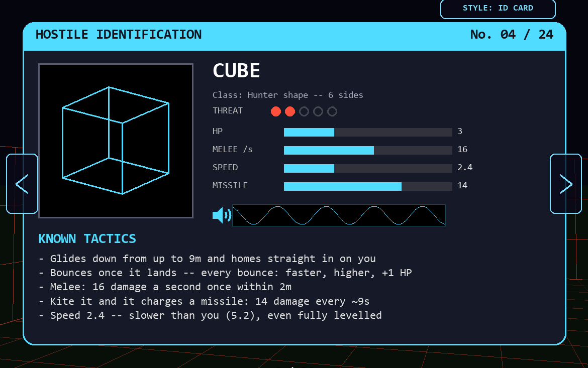Click the KNOWN TACTICS heading
Image resolution: width=588 pixels, height=368 pixels.
coord(87,238)
